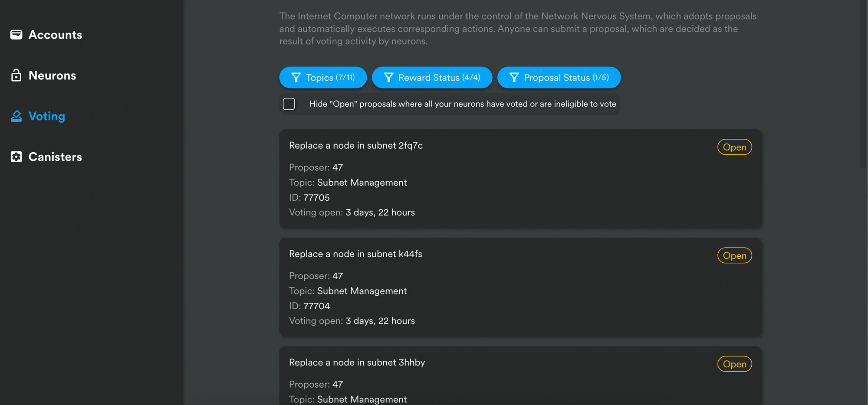
Task: Click the funnel icon on Proposal Status
Action: (514, 78)
